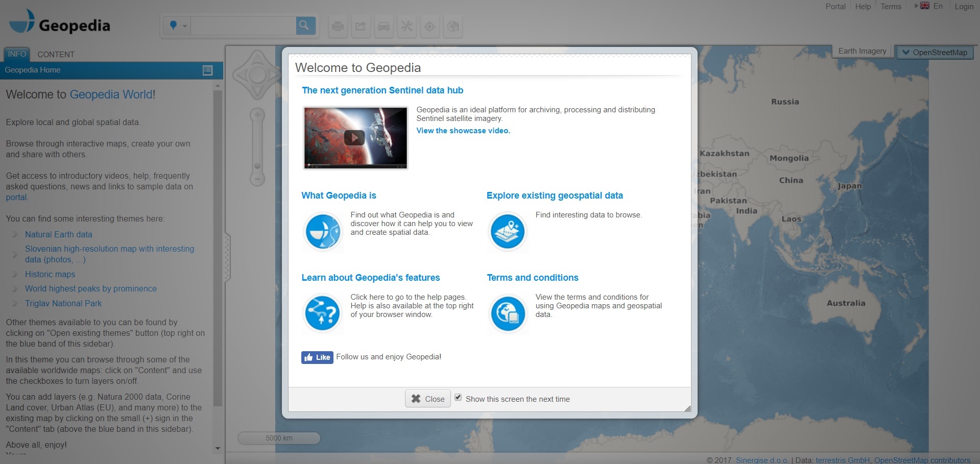
Task: Open the Help menu link
Action: [863, 6]
